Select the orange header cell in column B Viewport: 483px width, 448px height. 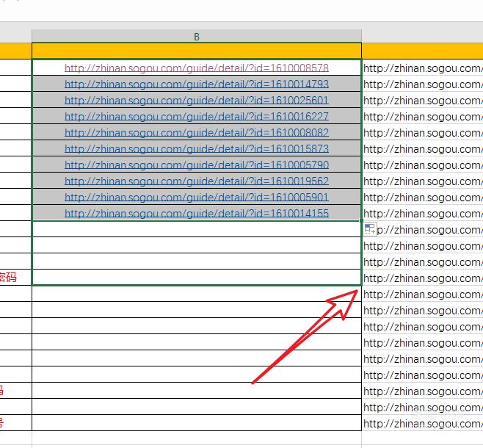tap(197, 51)
